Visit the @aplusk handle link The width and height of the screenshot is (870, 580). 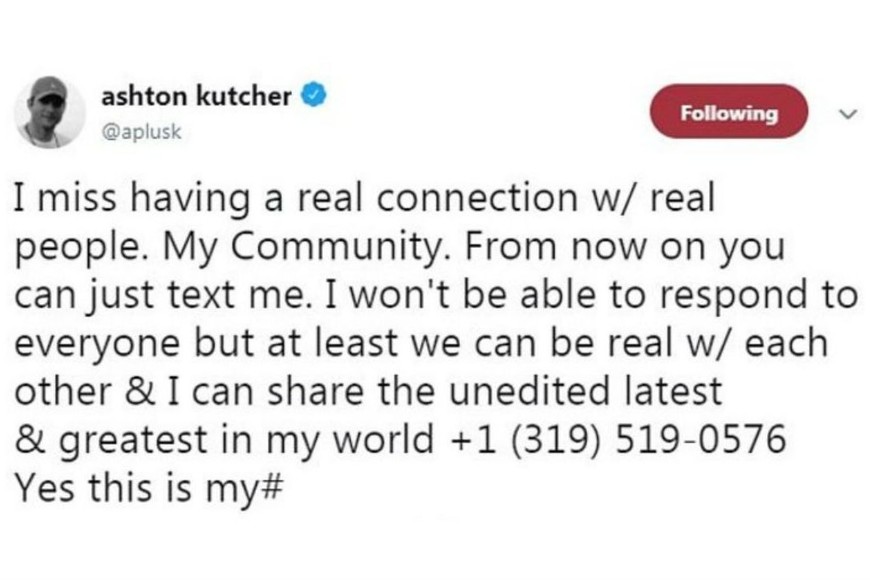pos(142,132)
